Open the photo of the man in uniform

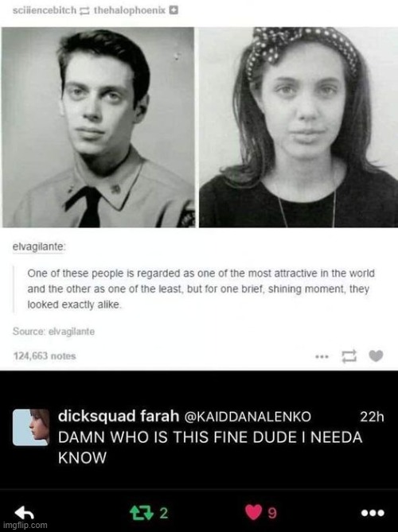point(98,127)
